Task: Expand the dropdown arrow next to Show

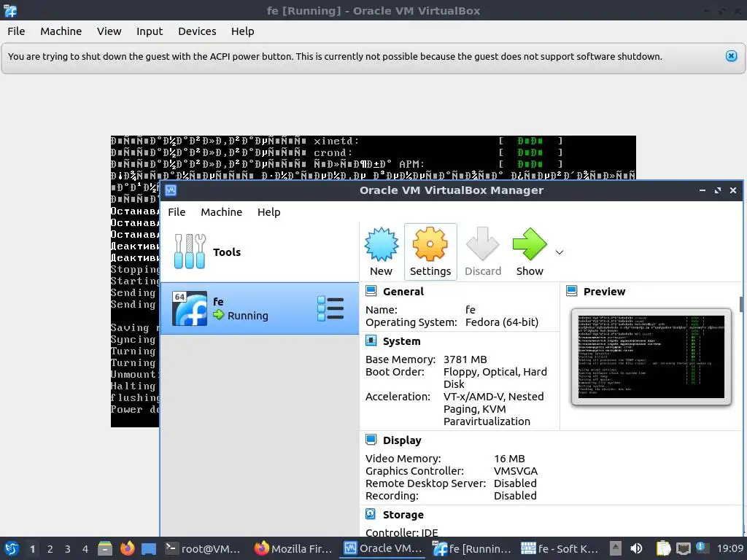Action: [560, 252]
